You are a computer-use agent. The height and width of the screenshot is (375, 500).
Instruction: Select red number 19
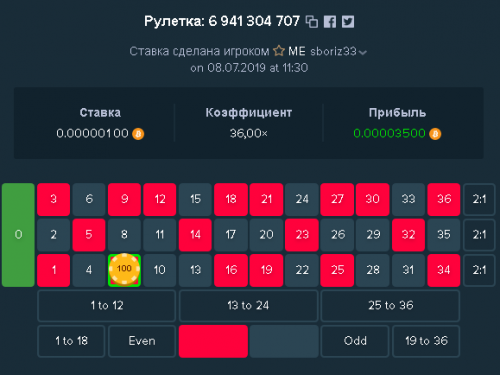(266, 270)
